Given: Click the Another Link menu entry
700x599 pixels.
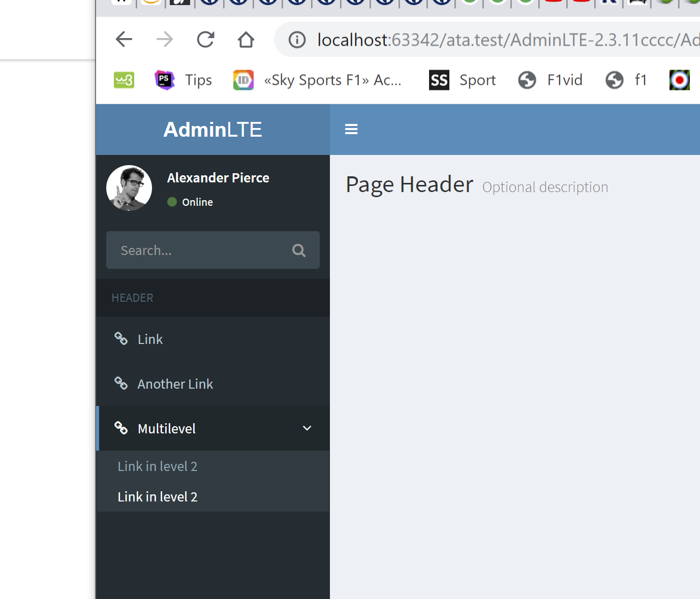Looking at the screenshot, I should pos(175,384).
